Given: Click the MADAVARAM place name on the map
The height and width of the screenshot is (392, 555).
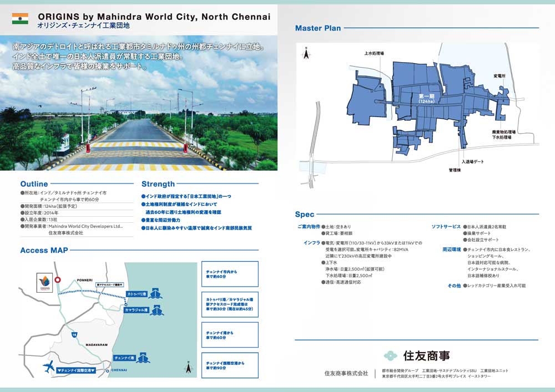Looking at the screenshot, I should click(x=97, y=345).
